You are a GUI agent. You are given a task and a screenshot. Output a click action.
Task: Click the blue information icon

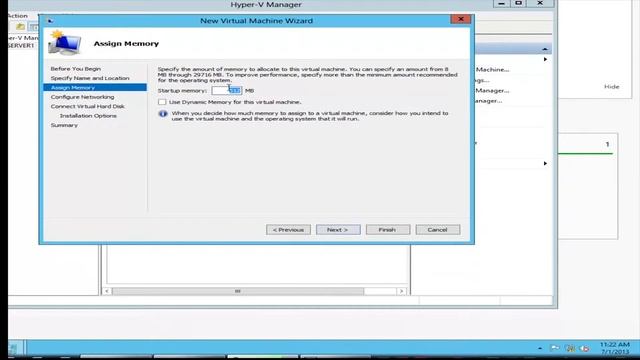click(163, 114)
